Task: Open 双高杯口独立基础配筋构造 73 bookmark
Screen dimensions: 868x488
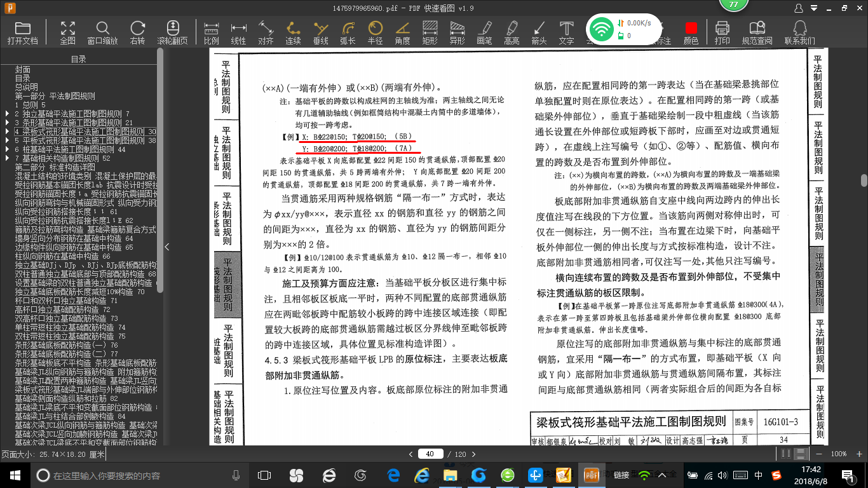Action: click(x=66, y=318)
